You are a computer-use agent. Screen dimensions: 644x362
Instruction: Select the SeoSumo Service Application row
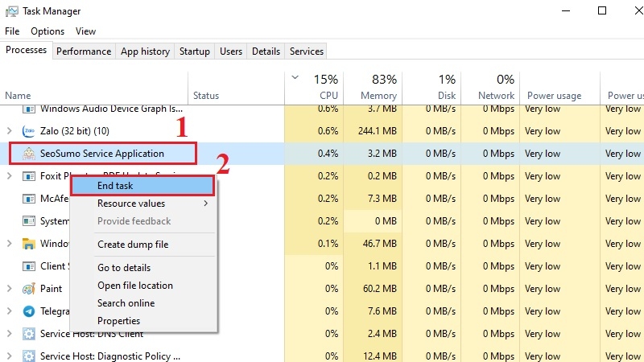pos(322,154)
